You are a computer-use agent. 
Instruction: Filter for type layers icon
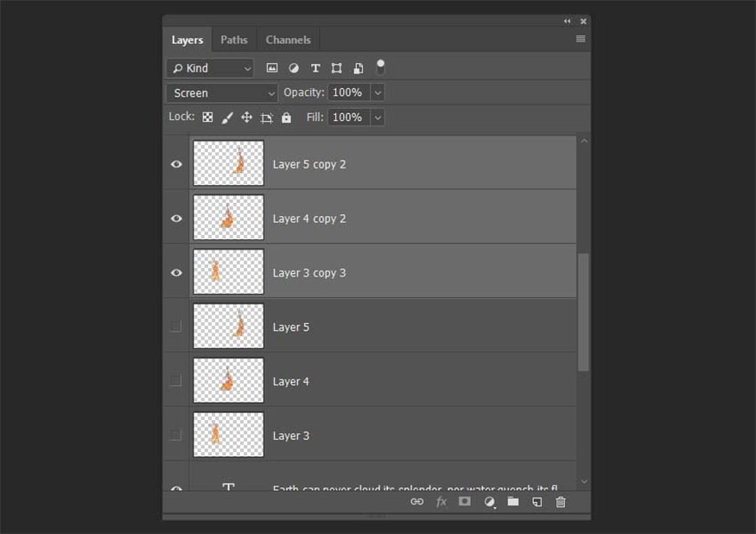(315, 68)
